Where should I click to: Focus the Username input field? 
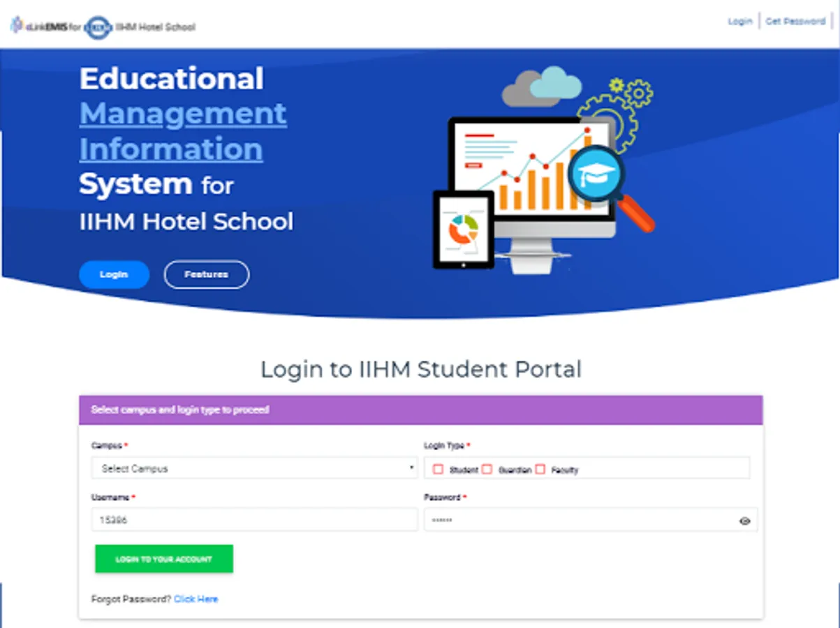254,520
